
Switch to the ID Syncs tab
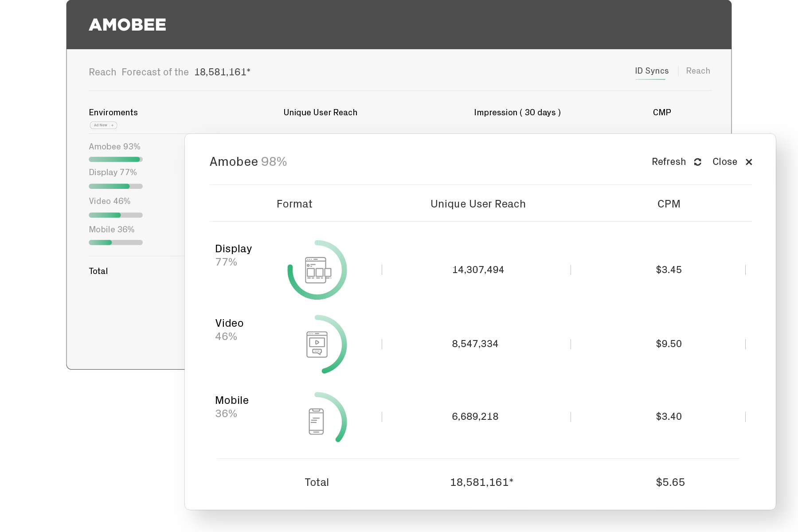(651, 71)
